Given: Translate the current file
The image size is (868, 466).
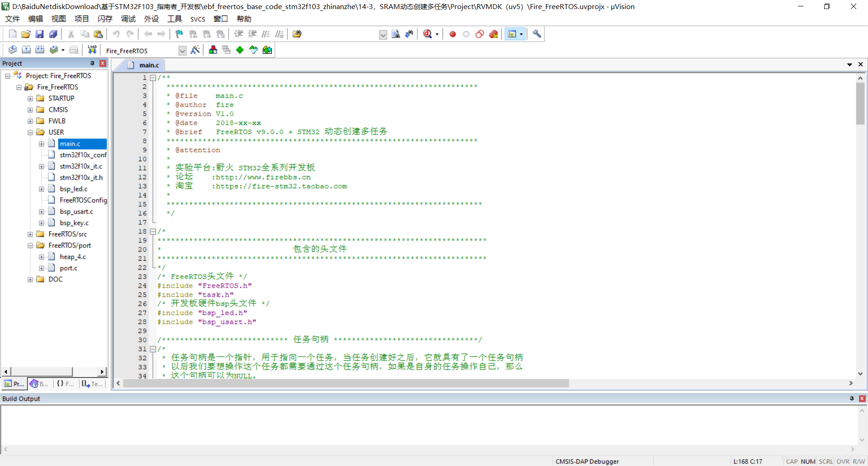Looking at the screenshot, I should (13, 50).
